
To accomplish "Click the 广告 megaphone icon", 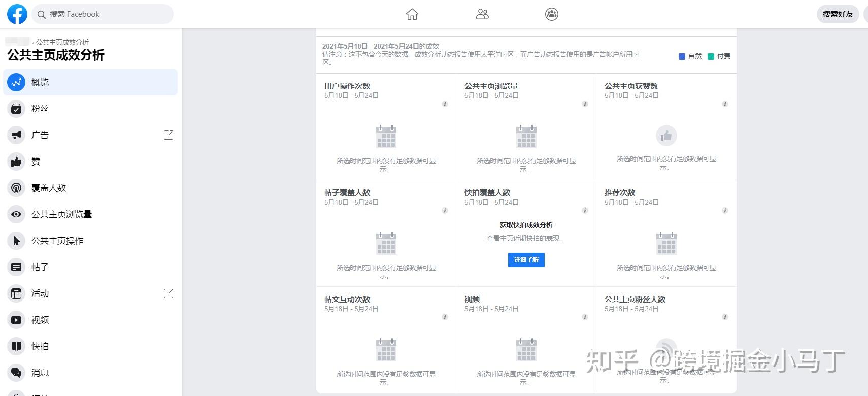I will (16, 135).
